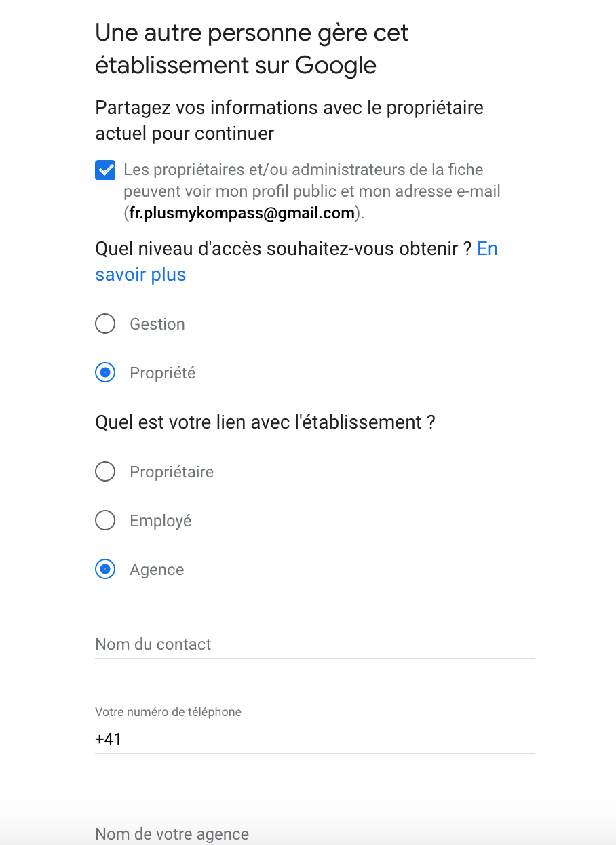
Task: Click the Gestion label text
Action: tap(157, 324)
